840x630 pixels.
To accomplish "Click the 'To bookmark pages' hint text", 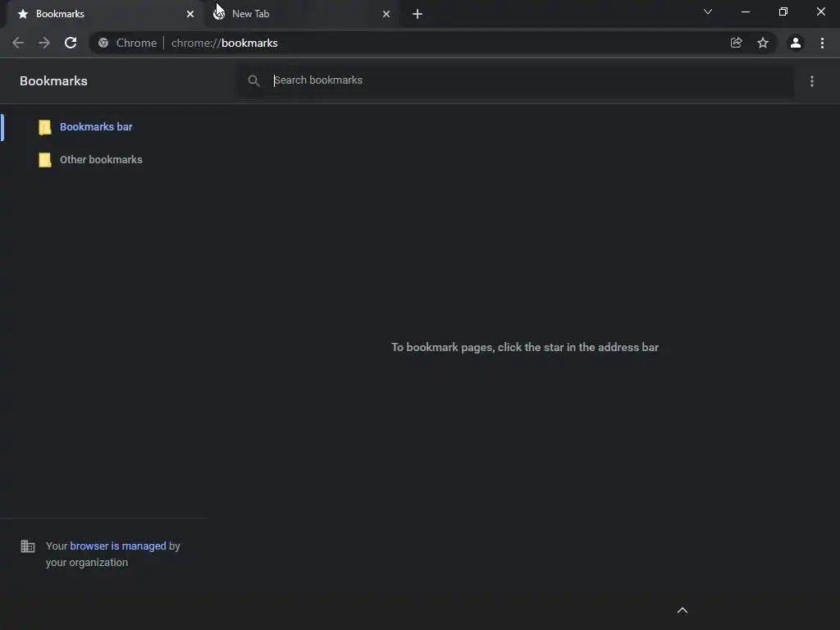I will pyautogui.click(x=525, y=347).
